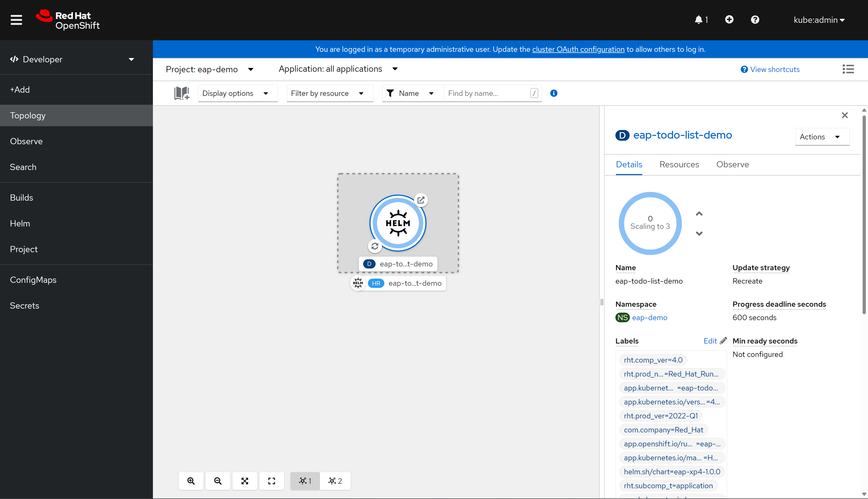Expand the Filter by resource dropdown

click(327, 93)
